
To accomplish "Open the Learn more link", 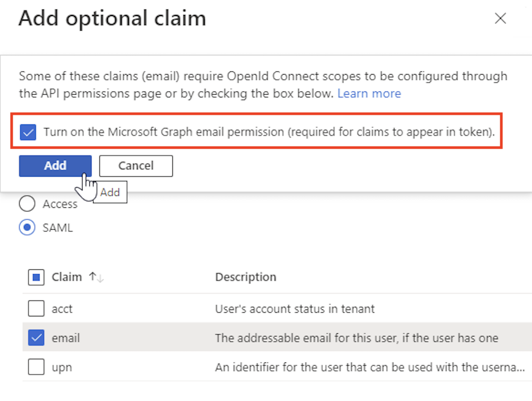I will (369, 94).
